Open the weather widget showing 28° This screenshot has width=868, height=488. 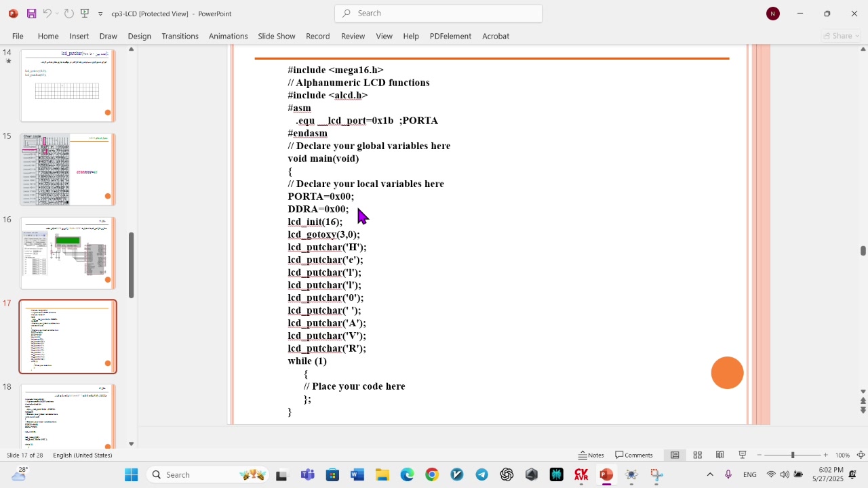tap(19, 474)
